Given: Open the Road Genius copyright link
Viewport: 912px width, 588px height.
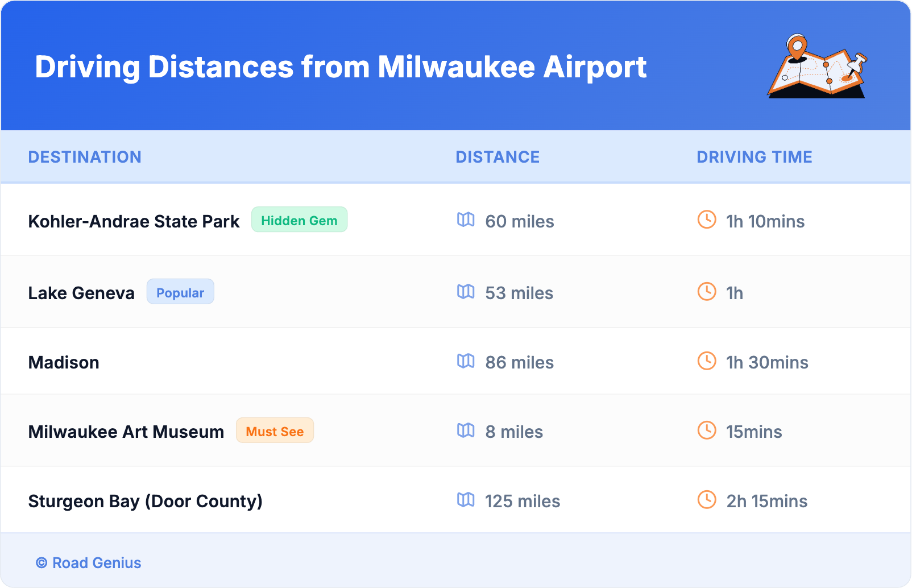Looking at the screenshot, I should click(x=89, y=563).
